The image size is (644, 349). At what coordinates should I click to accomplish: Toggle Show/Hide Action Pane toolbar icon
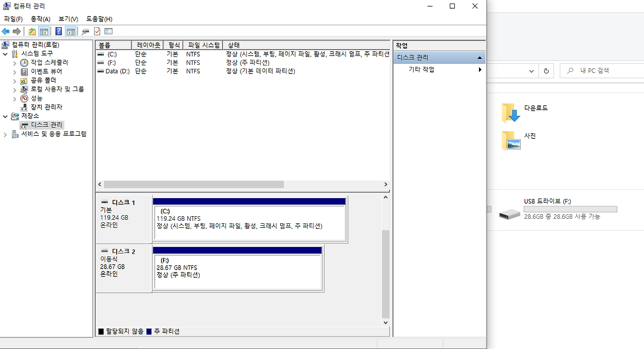[x=71, y=31]
